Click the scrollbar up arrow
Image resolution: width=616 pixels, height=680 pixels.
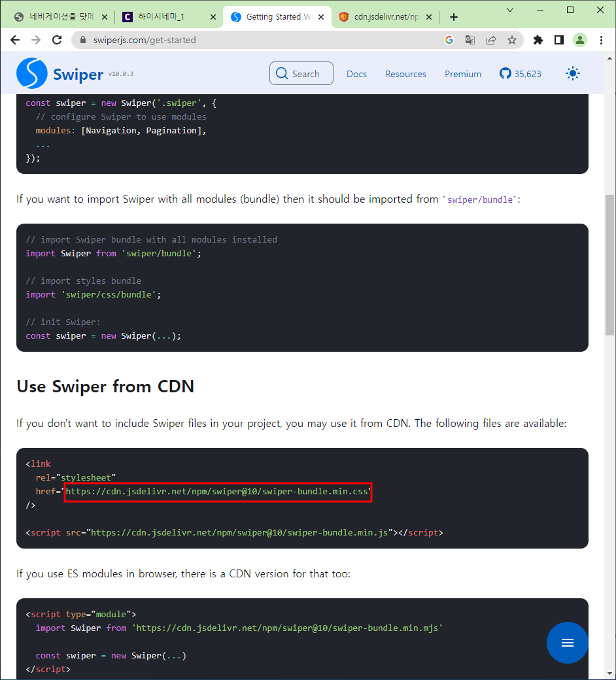pyautogui.click(x=609, y=58)
